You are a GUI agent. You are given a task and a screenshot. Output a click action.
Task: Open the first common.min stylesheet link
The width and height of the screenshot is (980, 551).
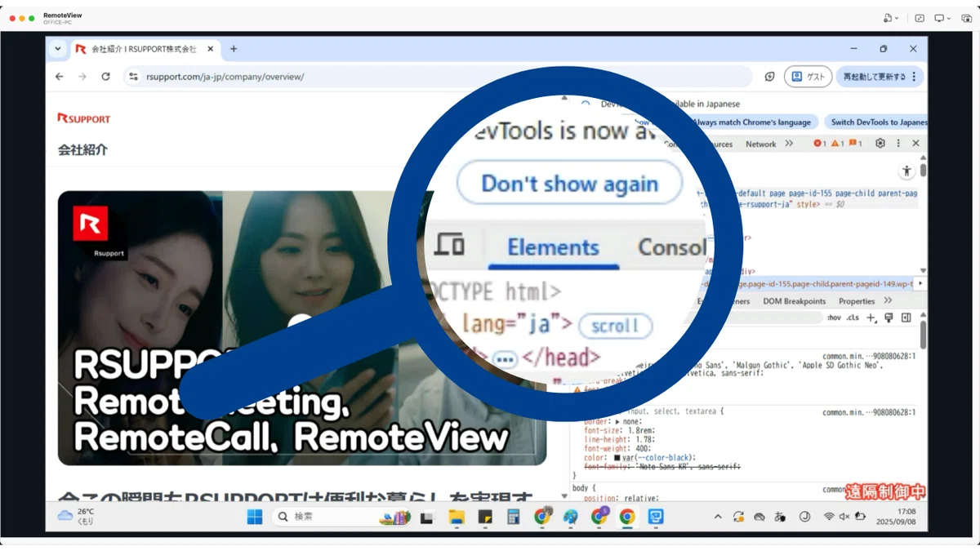click(x=869, y=357)
